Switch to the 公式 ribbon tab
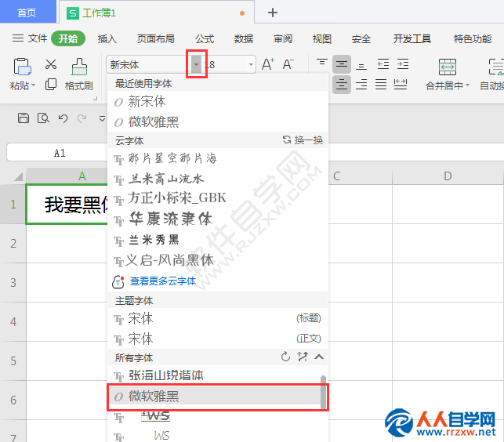Viewport: 504px width, 442px height. pos(205,39)
